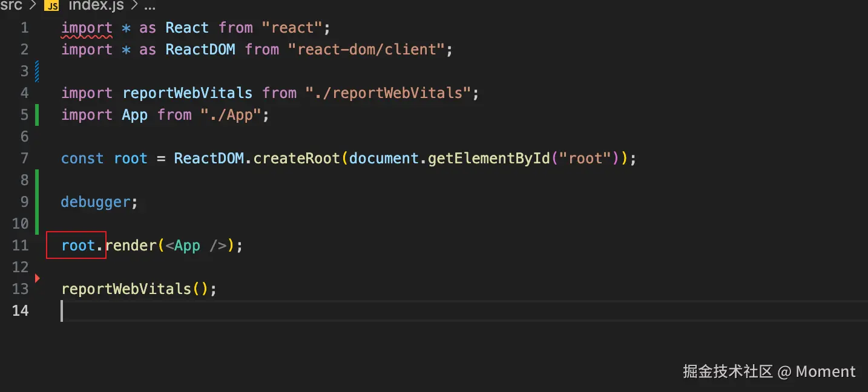This screenshot has height=392, width=868.
Task: Click the JS file icon in breadcrumb
Action: (53, 6)
